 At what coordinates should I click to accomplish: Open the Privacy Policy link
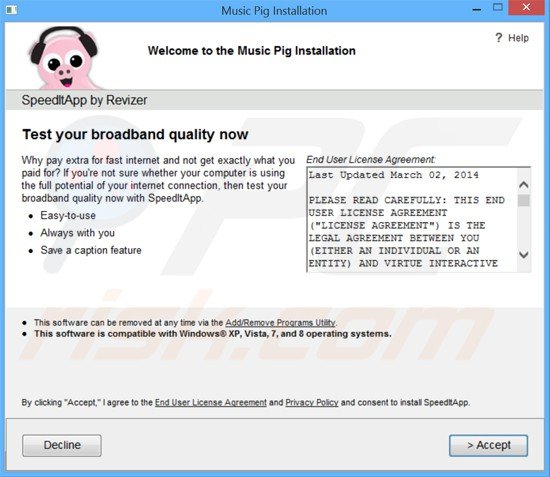312,402
